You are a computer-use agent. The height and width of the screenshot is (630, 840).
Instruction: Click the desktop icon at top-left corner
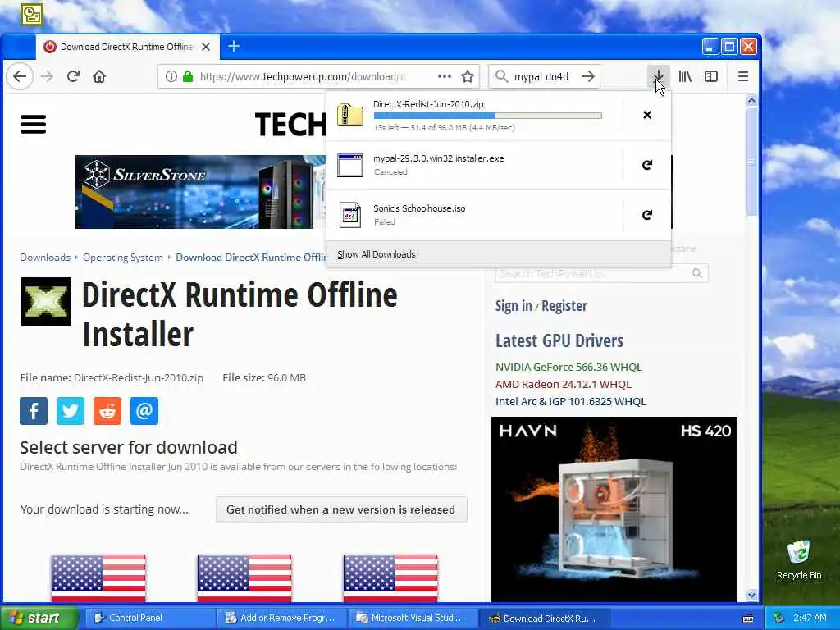tap(32, 15)
